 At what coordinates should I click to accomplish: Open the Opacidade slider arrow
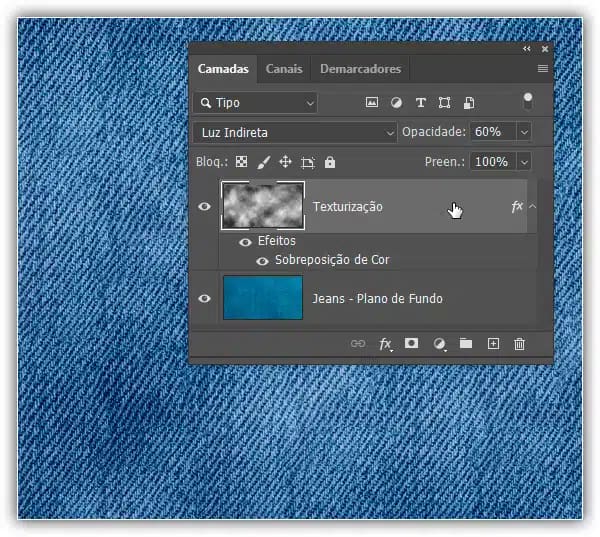pyautogui.click(x=524, y=132)
